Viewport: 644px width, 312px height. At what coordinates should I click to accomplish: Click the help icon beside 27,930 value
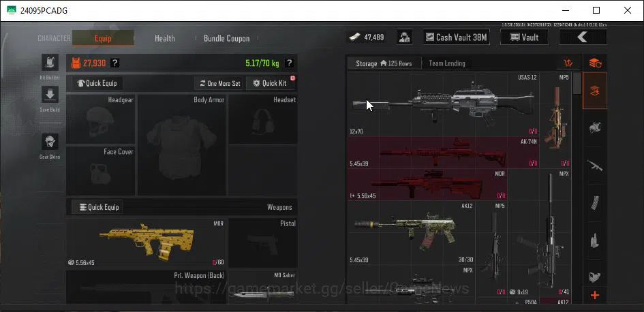coord(115,63)
